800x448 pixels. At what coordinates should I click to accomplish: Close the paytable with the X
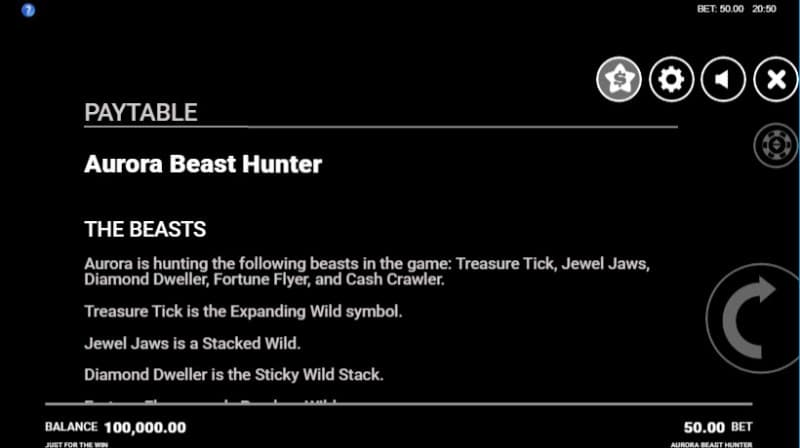coord(775,79)
